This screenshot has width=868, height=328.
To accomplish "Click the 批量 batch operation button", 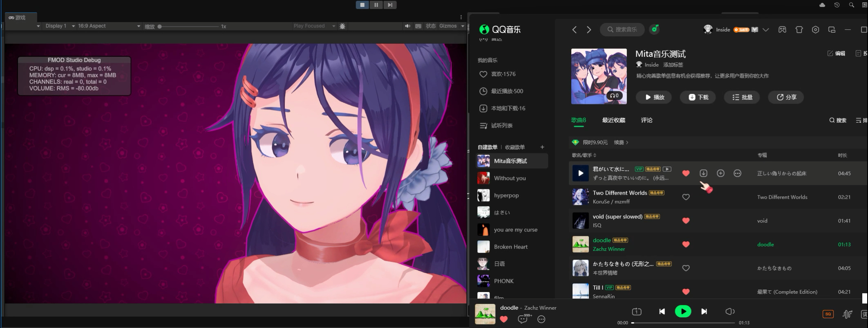I will [x=742, y=97].
